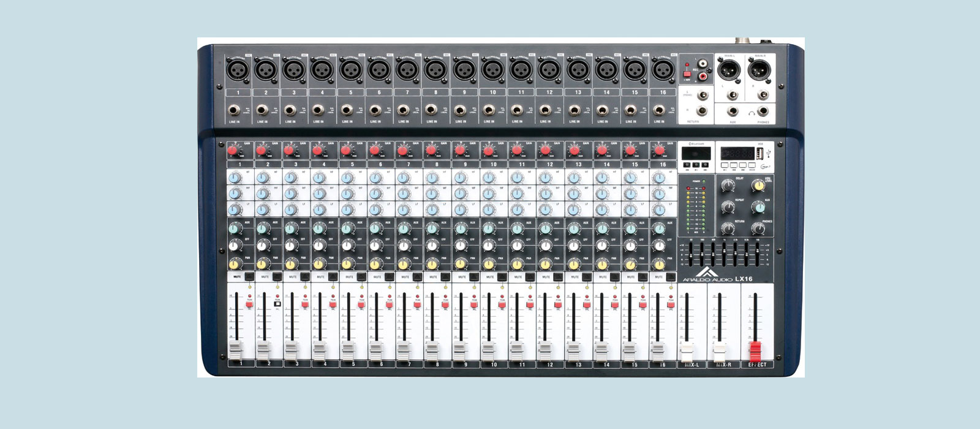This screenshot has height=429, width=980.
Task: Click the yellow PAN knob on channel 16
Action: tap(658, 264)
